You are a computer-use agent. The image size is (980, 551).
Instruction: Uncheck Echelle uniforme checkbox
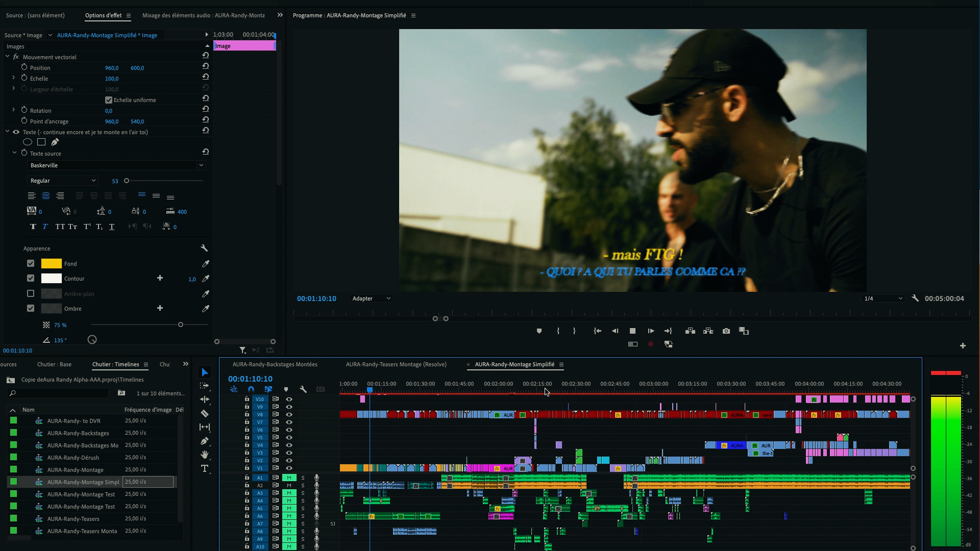click(x=108, y=100)
